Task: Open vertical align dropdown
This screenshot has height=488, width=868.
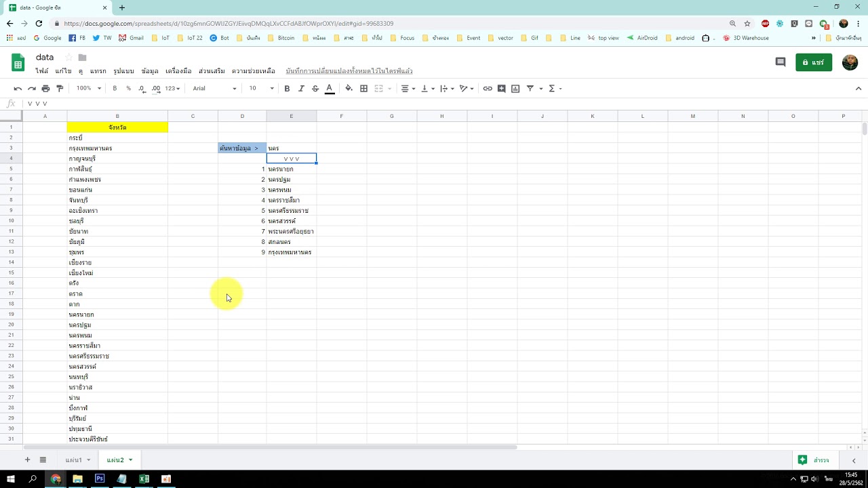Action: (x=427, y=88)
